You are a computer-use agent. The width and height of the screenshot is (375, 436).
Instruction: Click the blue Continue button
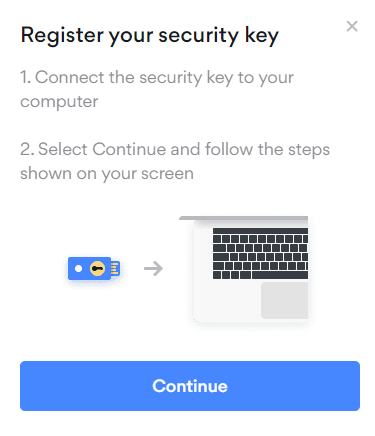pos(190,386)
